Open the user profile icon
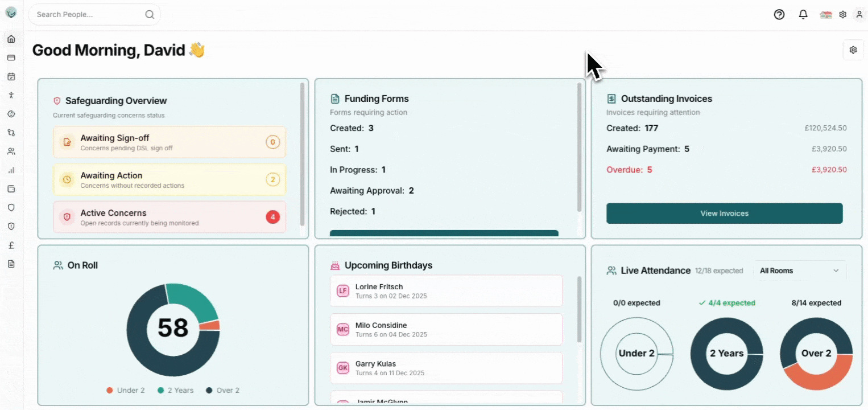The height and width of the screenshot is (410, 868). pyautogui.click(x=859, y=15)
